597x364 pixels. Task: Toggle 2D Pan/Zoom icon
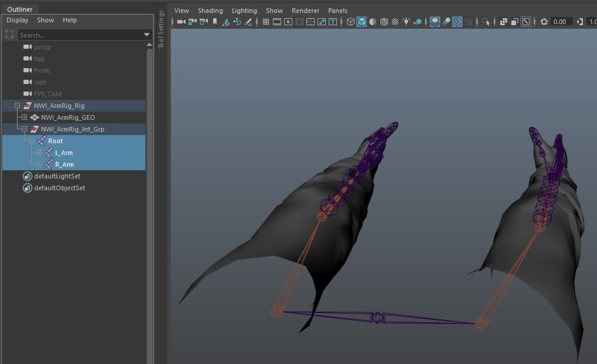[237, 22]
